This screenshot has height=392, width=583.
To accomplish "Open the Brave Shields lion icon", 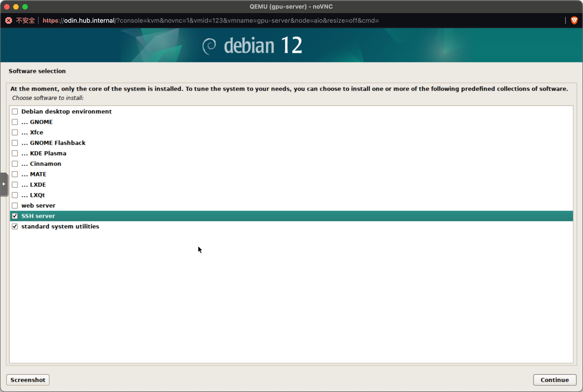I will [574, 20].
